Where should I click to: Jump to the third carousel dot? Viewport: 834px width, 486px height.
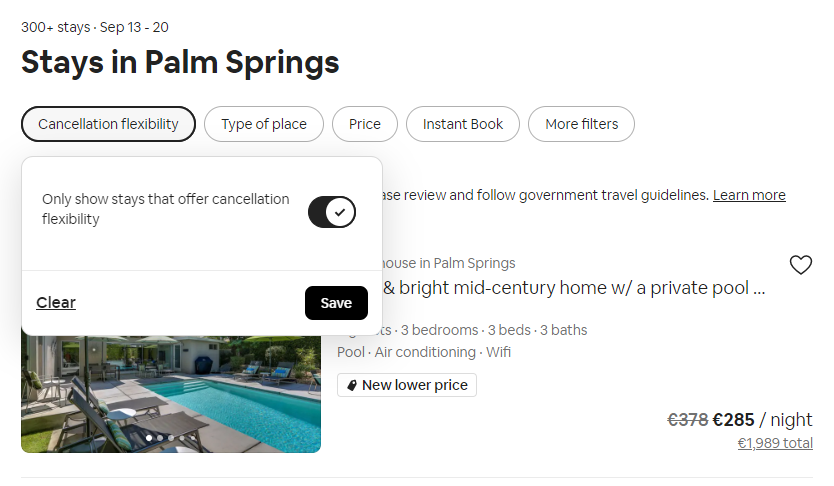pos(171,438)
